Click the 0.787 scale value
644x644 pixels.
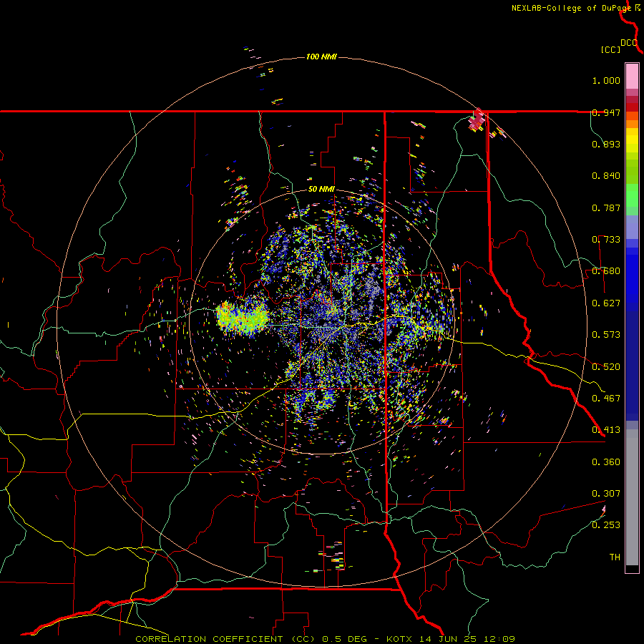606,208
